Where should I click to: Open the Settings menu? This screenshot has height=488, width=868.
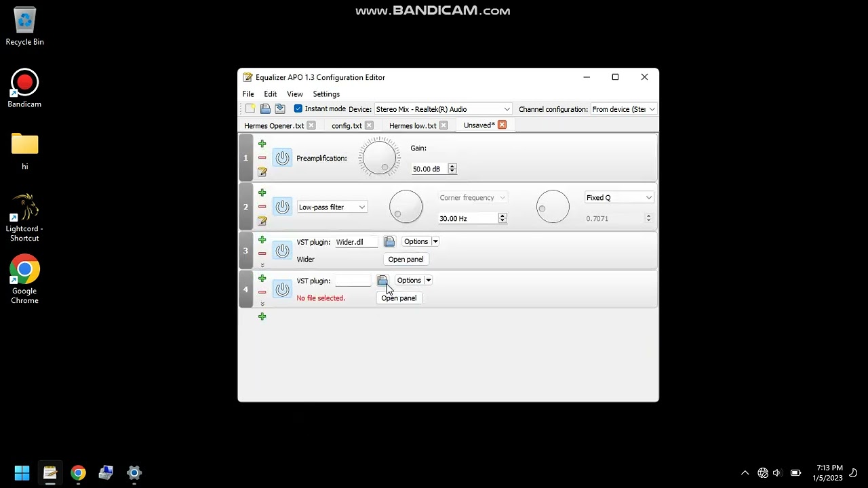click(x=326, y=94)
